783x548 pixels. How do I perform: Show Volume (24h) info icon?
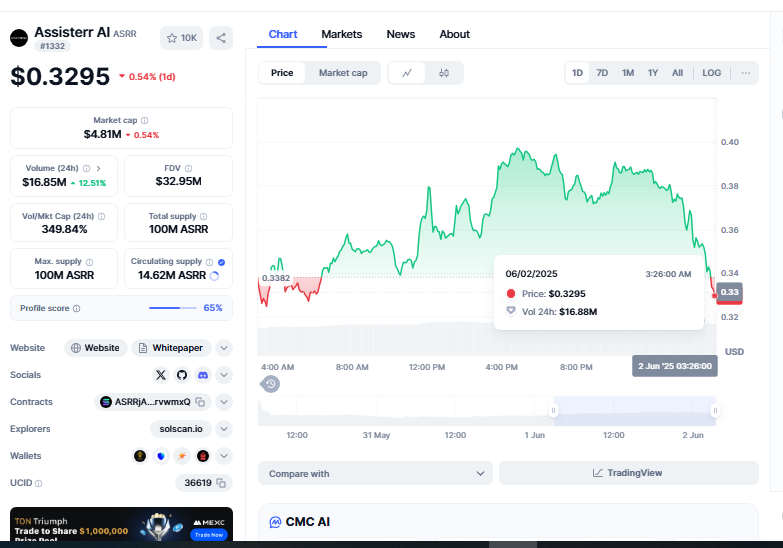pyautogui.click(x=86, y=168)
